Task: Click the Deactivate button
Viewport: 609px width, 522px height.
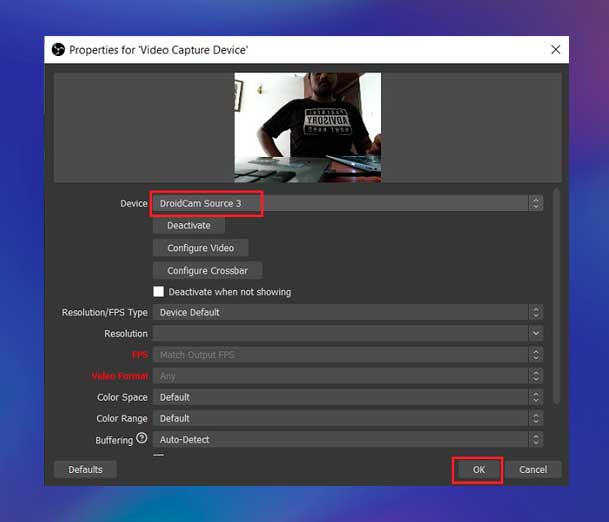Action: (x=189, y=226)
